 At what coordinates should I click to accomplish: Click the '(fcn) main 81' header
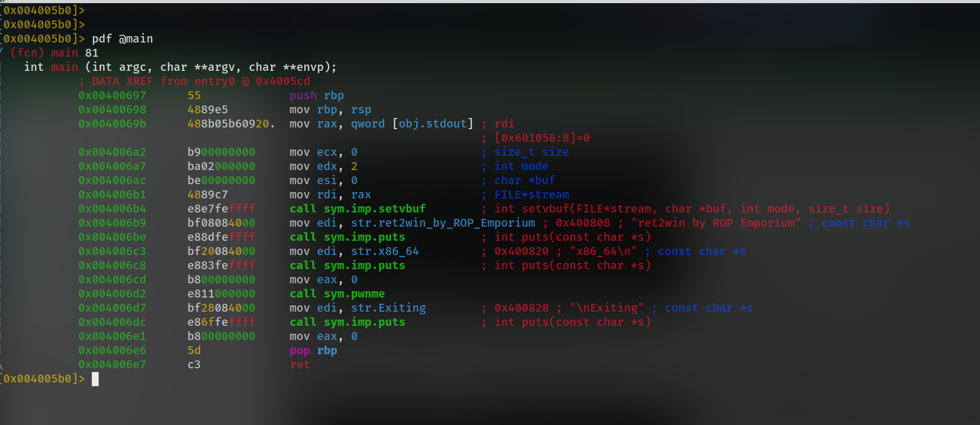click(x=54, y=53)
